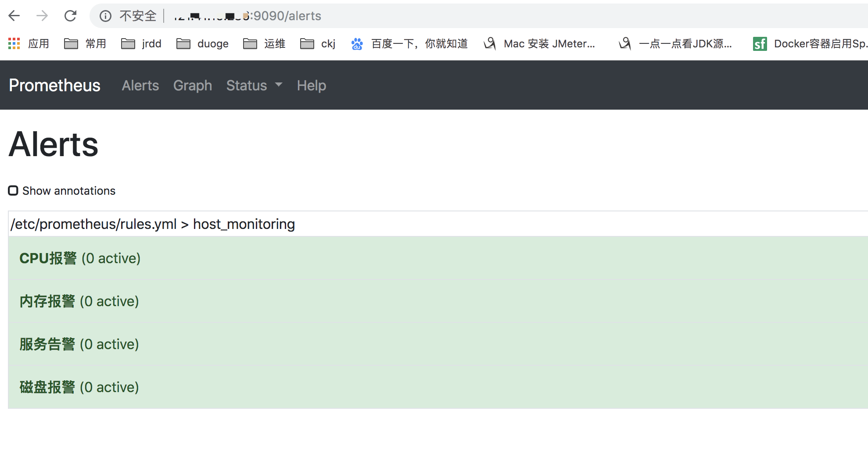
Task: Open the duoge bookmarks folder
Action: click(203, 43)
